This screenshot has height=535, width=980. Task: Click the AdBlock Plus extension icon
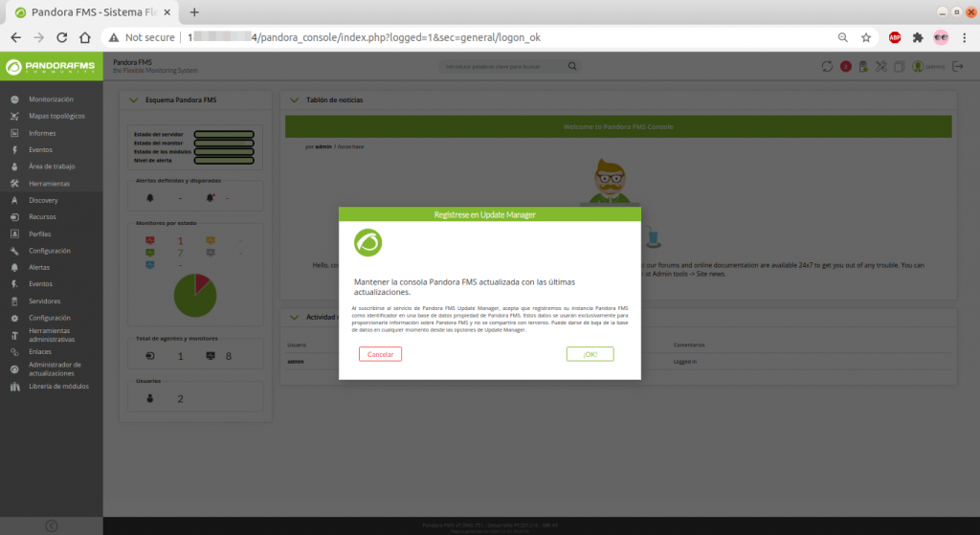(x=895, y=37)
